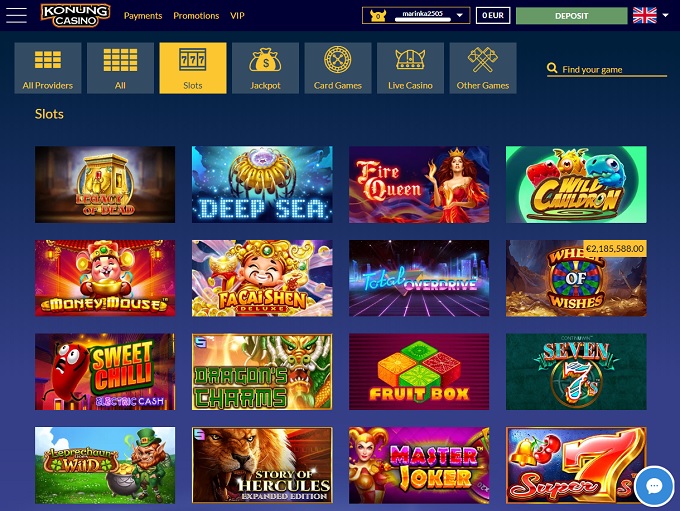
Task: Click the search magnifier icon
Action: point(552,69)
